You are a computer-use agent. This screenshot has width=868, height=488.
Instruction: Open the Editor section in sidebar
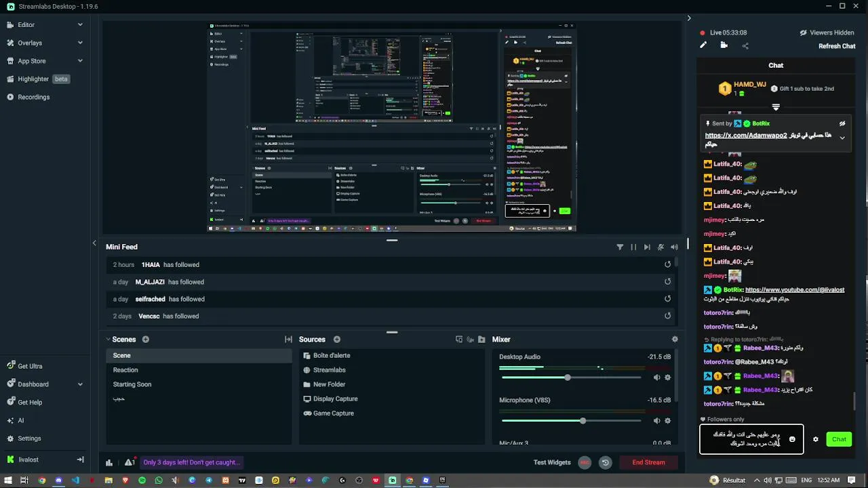[x=45, y=24]
